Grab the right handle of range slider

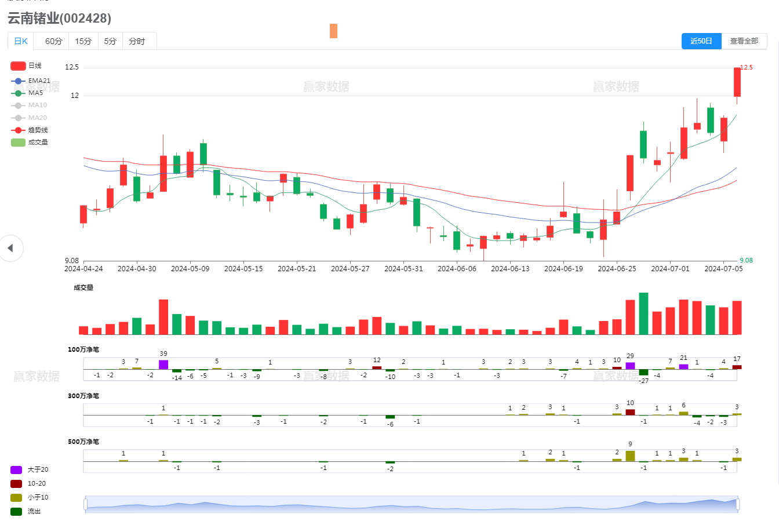[738, 504]
